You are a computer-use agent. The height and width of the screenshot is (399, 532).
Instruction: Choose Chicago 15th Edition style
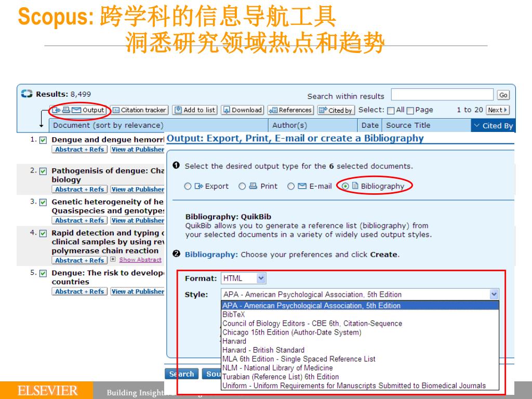[360, 332]
